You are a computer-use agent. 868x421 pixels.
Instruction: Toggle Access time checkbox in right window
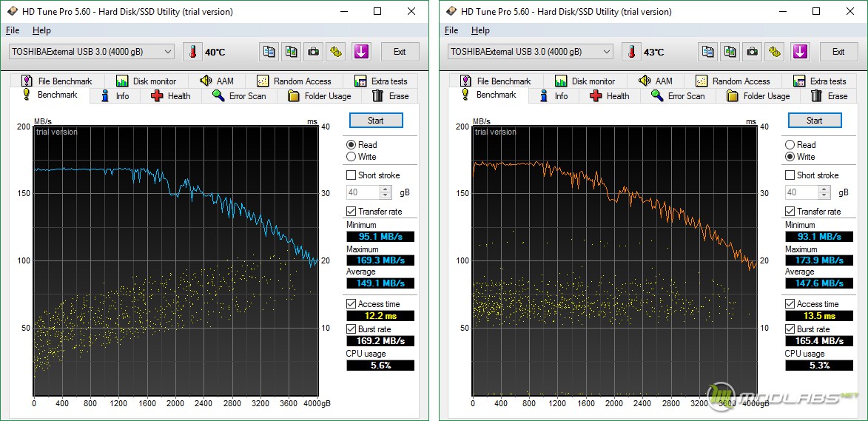(x=790, y=303)
